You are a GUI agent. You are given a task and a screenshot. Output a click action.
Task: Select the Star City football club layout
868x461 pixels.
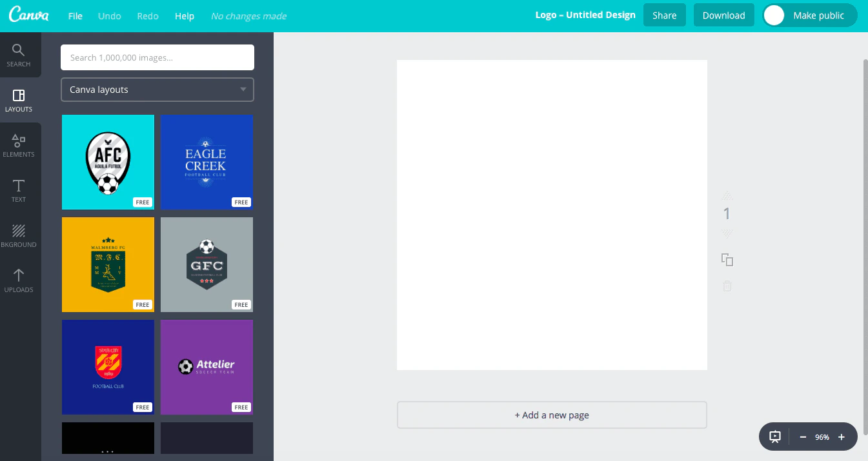108,367
